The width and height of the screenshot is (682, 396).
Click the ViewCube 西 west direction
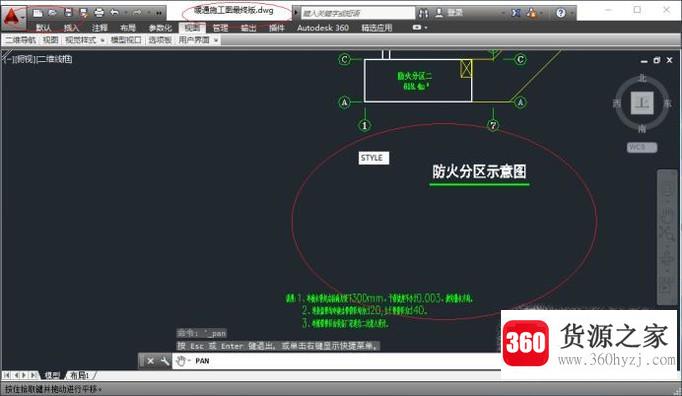click(x=617, y=104)
